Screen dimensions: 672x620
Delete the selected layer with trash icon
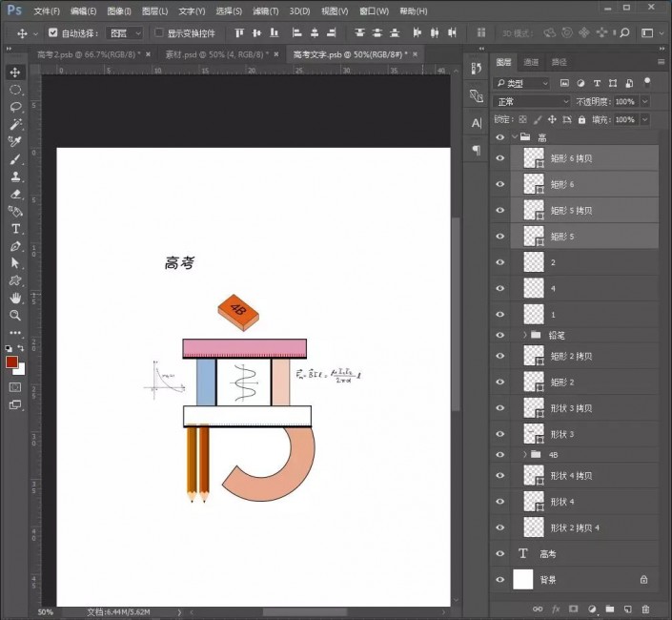click(645, 609)
